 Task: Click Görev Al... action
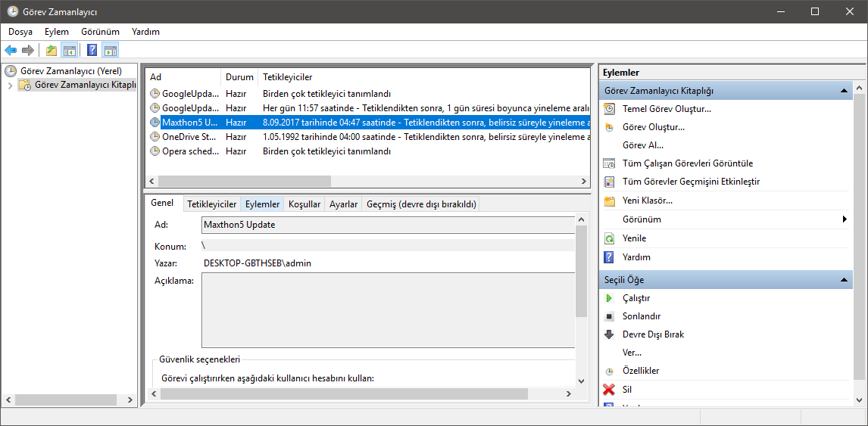[643, 145]
